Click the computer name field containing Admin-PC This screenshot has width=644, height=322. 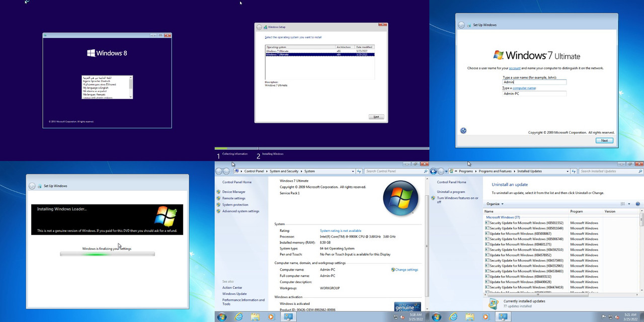point(534,94)
